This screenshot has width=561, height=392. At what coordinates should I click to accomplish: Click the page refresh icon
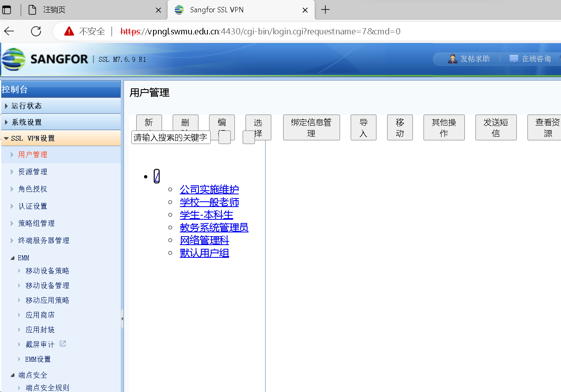[36, 31]
